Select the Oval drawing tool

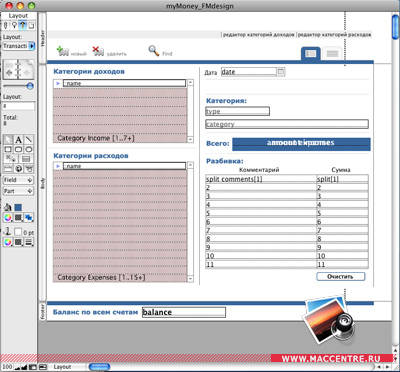29,149
